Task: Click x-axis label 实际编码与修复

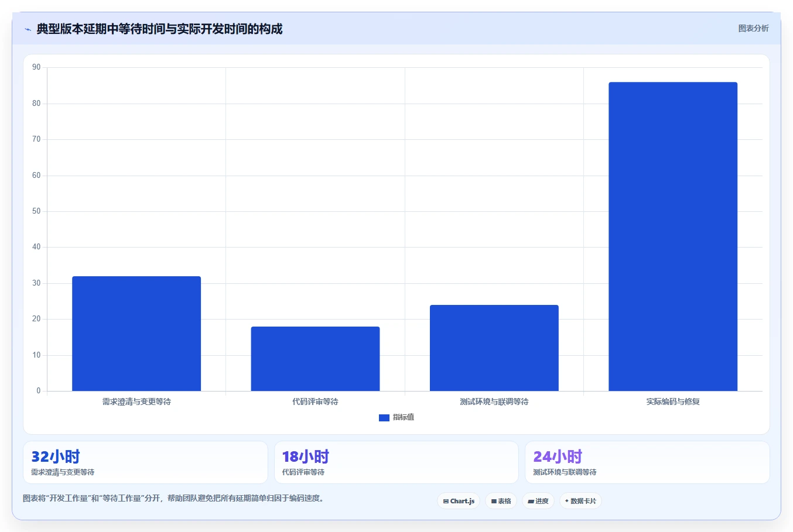Action: [673, 401]
